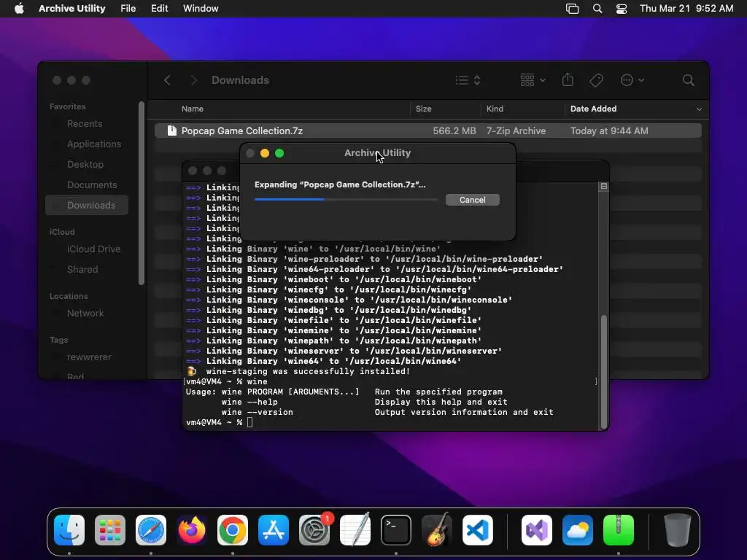
Task: Open System Preferences in the Dock
Action: click(314, 530)
